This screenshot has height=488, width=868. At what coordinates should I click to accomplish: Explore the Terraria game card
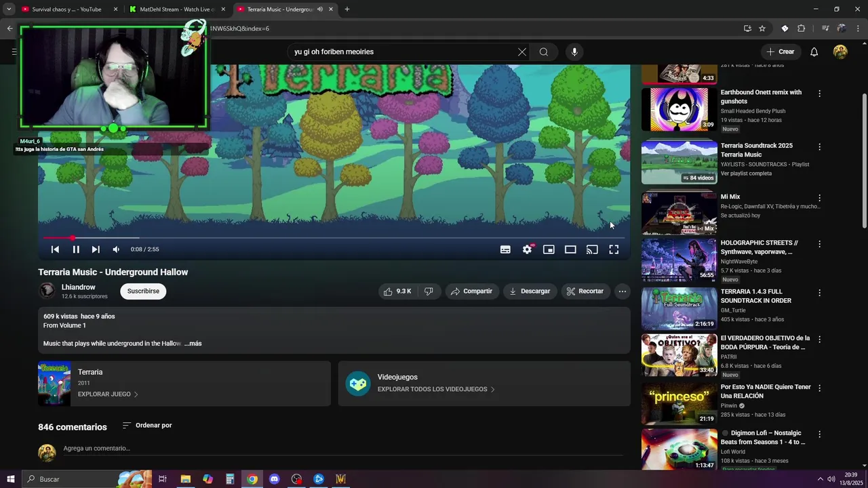pos(184,384)
